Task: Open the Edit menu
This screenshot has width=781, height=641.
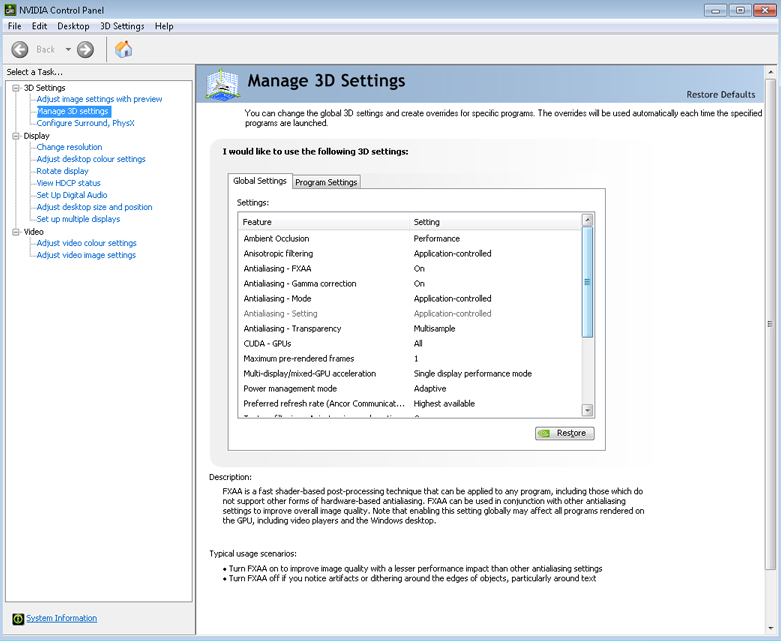Action: point(39,26)
